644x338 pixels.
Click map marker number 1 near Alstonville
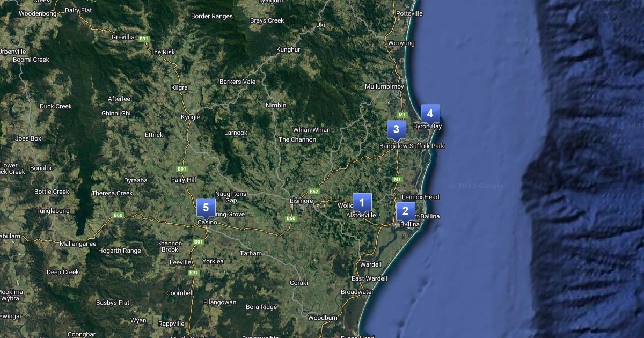[x=362, y=202]
